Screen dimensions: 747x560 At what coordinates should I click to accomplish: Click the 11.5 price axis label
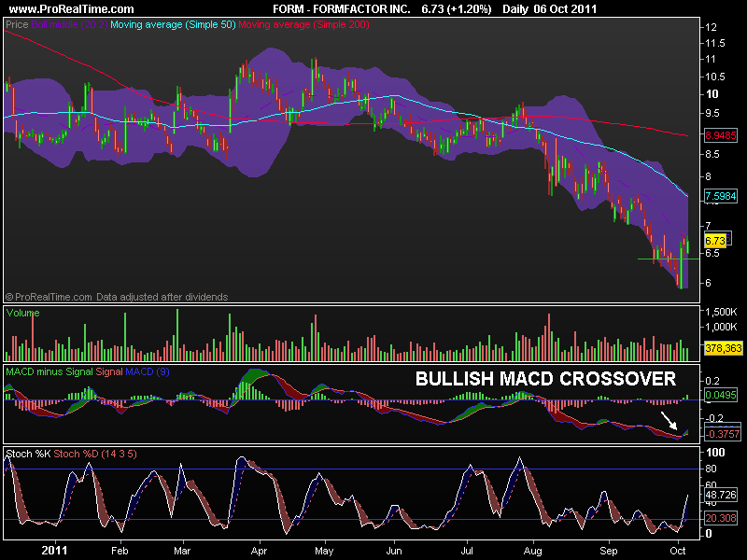[715, 43]
